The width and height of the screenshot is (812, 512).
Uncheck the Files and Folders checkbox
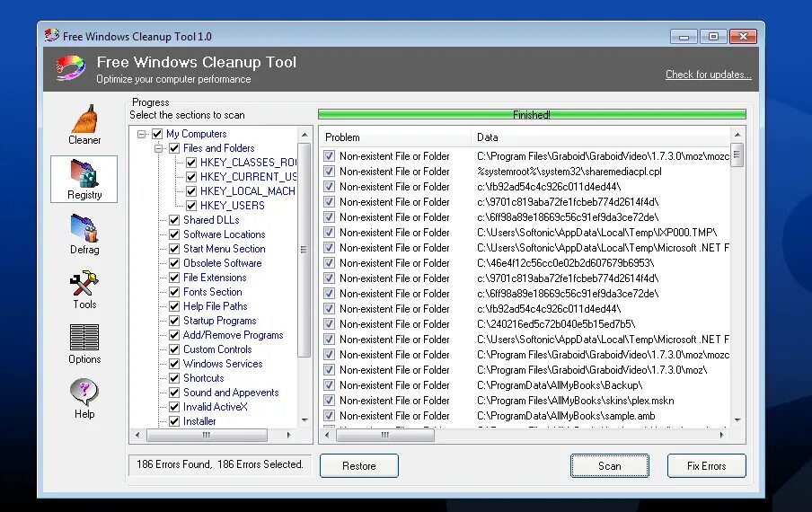[174, 148]
